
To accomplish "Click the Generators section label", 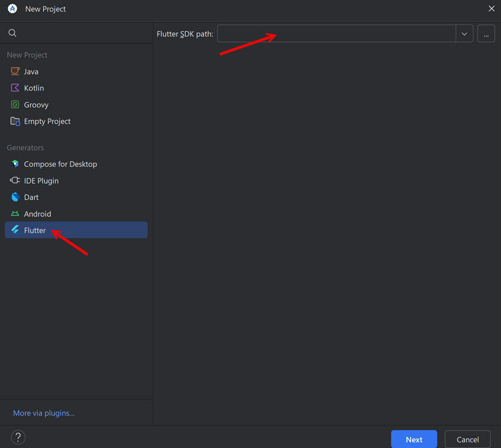I will [x=25, y=147].
